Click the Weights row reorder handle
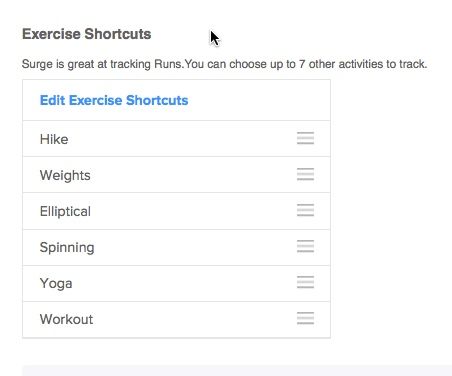 [x=305, y=174]
